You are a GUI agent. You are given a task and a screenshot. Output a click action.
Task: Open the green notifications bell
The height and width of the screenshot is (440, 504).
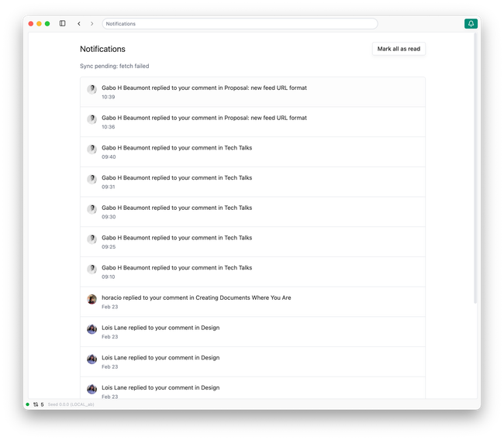pos(471,24)
